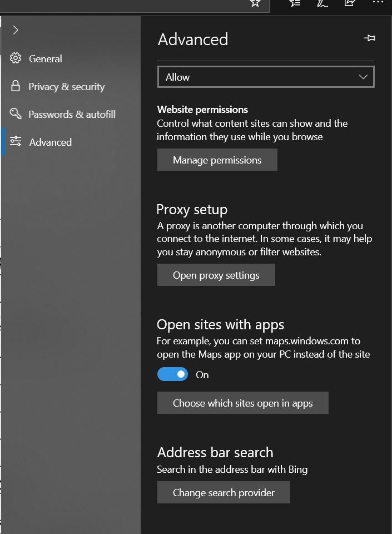Open the Allow dropdown
Image resolution: width=392 pixels, height=534 pixels.
point(266,77)
